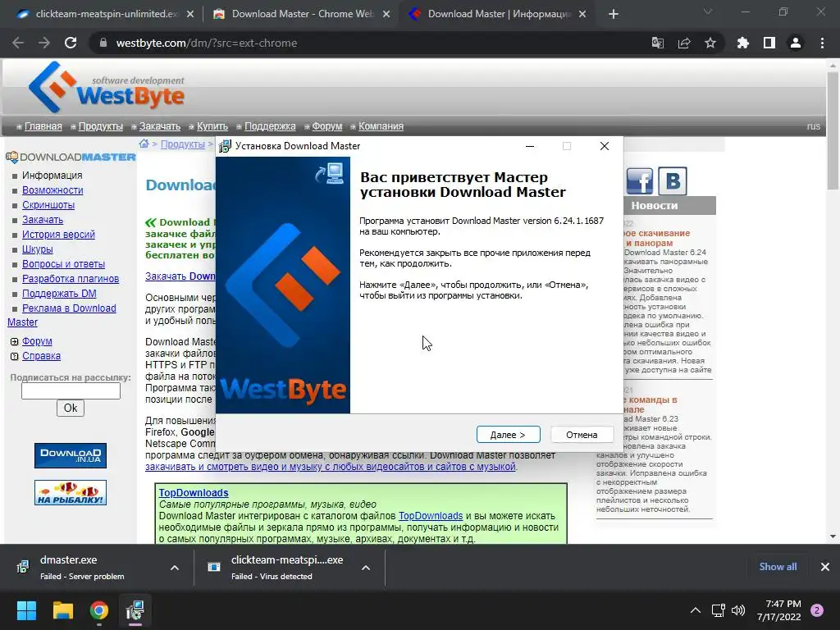Open the Chrome three-dot menu

[822, 43]
